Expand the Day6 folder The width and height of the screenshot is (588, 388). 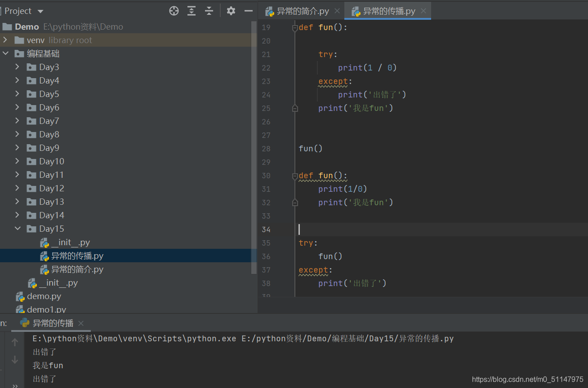click(x=18, y=107)
